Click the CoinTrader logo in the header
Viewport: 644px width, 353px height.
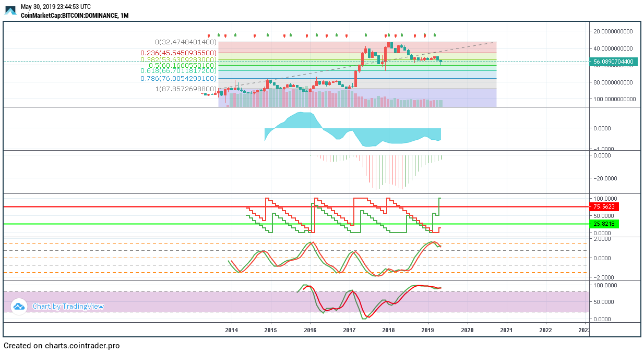click(x=10, y=10)
